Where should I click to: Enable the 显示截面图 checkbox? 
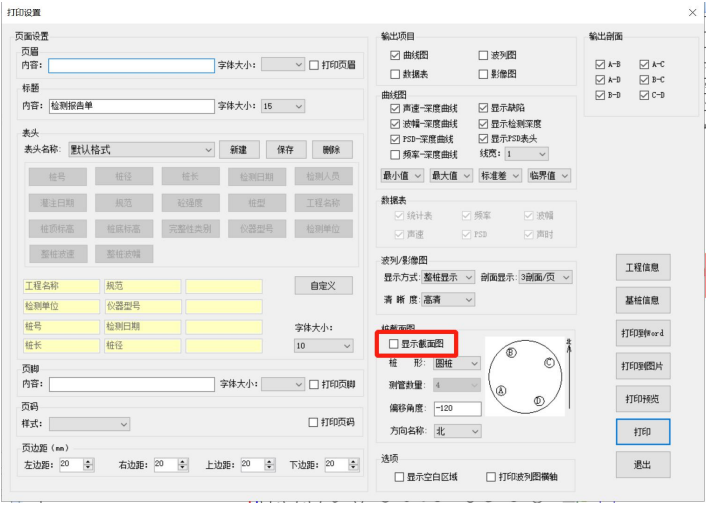click(394, 344)
